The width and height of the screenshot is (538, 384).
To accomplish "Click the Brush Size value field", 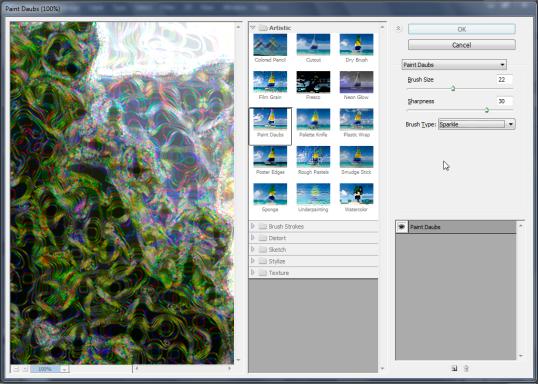I will (x=504, y=79).
